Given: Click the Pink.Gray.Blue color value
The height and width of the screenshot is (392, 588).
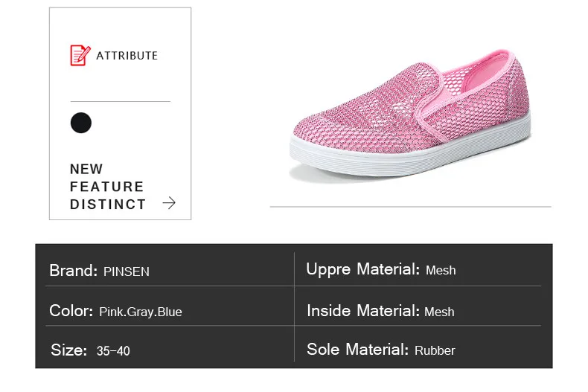Looking at the screenshot, I should [x=140, y=312].
